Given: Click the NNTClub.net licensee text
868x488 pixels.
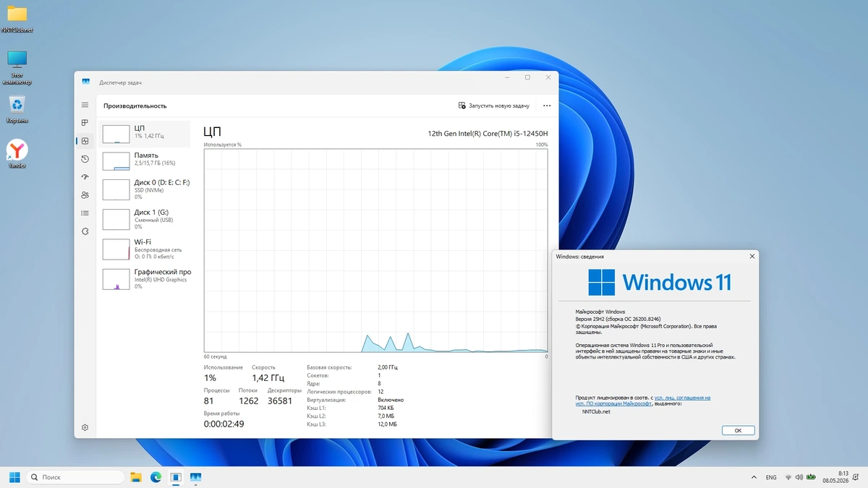Looking at the screenshot, I should click(596, 411).
